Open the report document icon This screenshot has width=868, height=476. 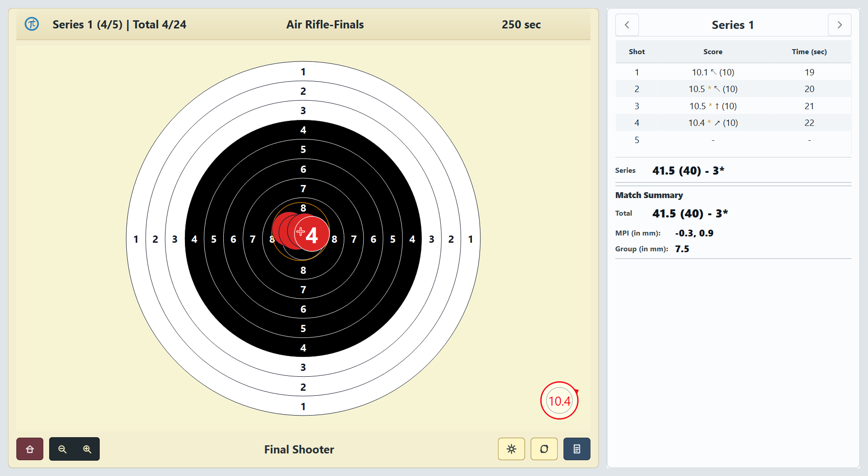coord(577,449)
